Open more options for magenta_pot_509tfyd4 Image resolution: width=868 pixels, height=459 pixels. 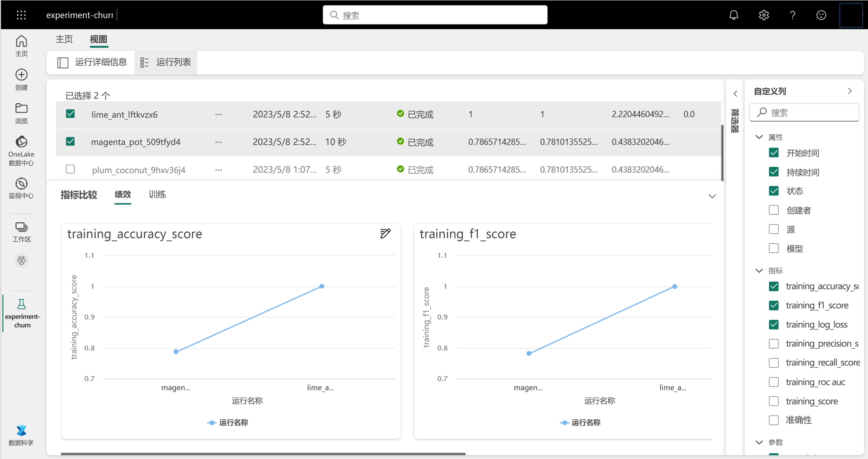(218, 142)
